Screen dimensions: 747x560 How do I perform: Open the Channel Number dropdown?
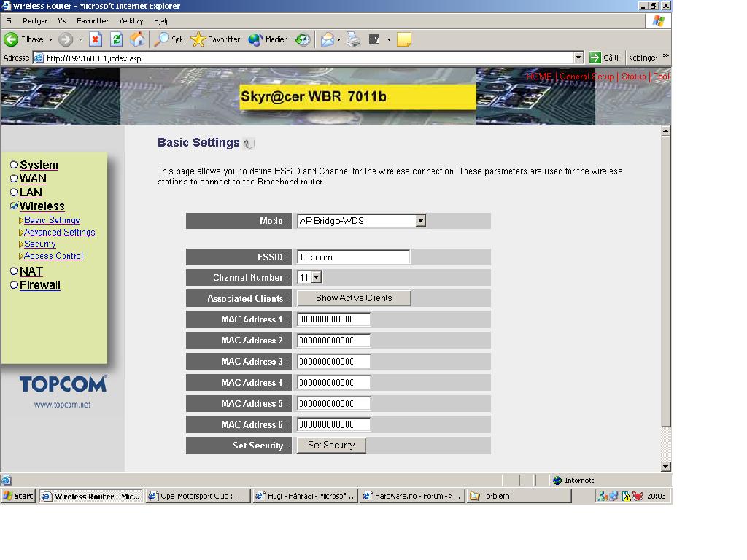[309, 277]
